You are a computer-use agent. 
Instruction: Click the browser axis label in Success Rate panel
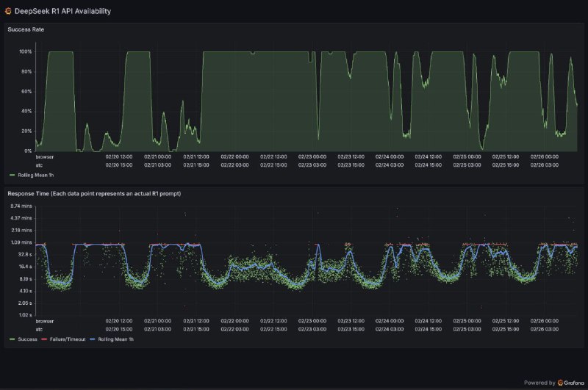click(x=45, y=156)
